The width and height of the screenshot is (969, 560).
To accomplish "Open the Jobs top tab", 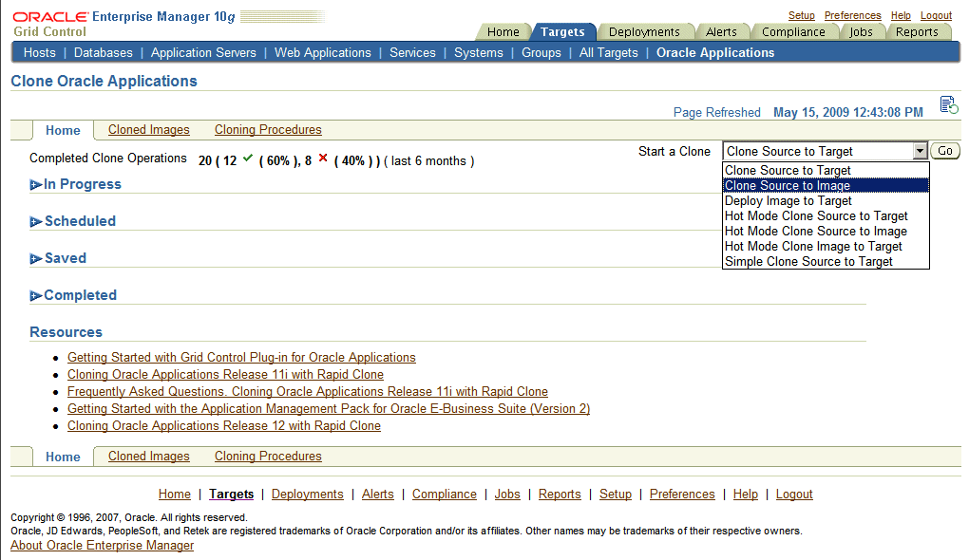I will [861, 32].
